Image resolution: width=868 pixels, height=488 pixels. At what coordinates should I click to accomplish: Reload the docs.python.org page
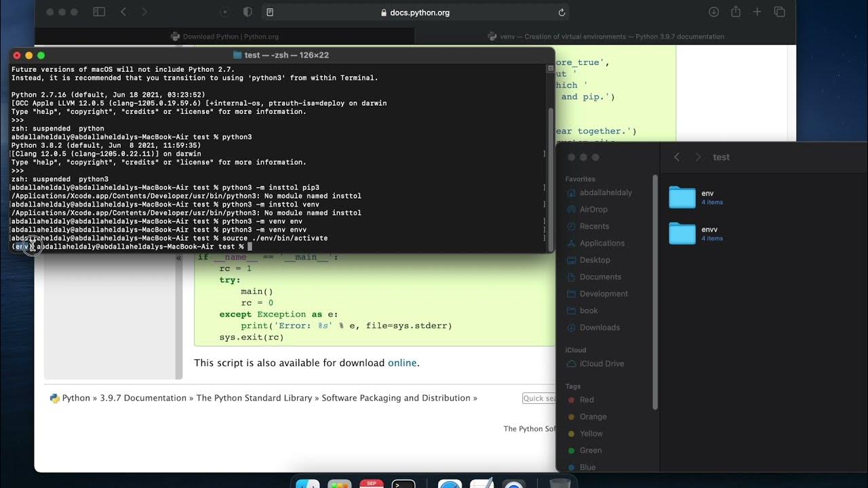pyautogui.click(x=561, y=12)
